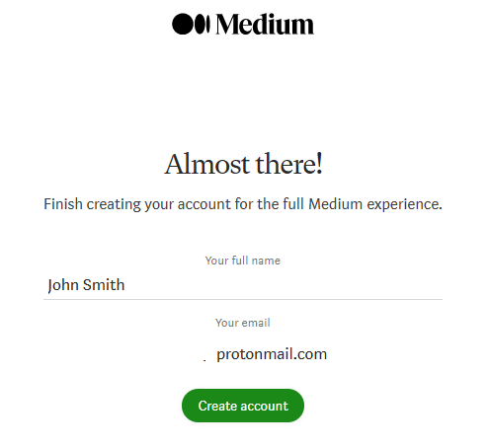
Task: Click the underline beneath the name field
Action: 243,299
